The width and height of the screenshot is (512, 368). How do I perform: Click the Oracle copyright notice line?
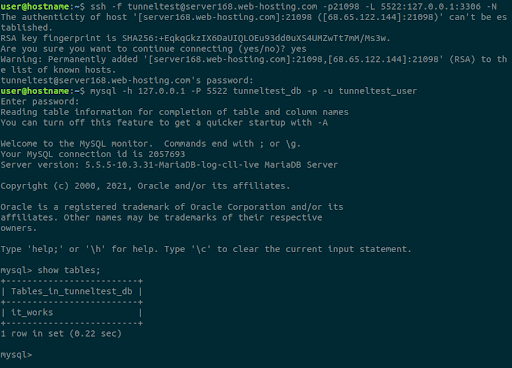pos(145,186)
